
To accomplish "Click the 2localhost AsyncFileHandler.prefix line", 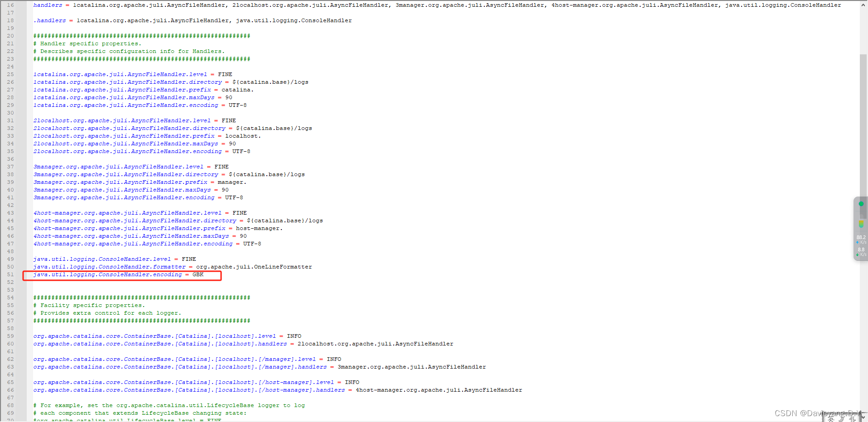I will (147, 136).
